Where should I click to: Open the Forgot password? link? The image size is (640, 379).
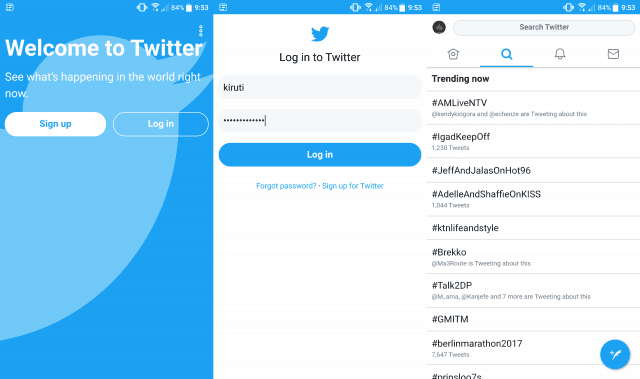pyautogui.click(x=286, y=186)
